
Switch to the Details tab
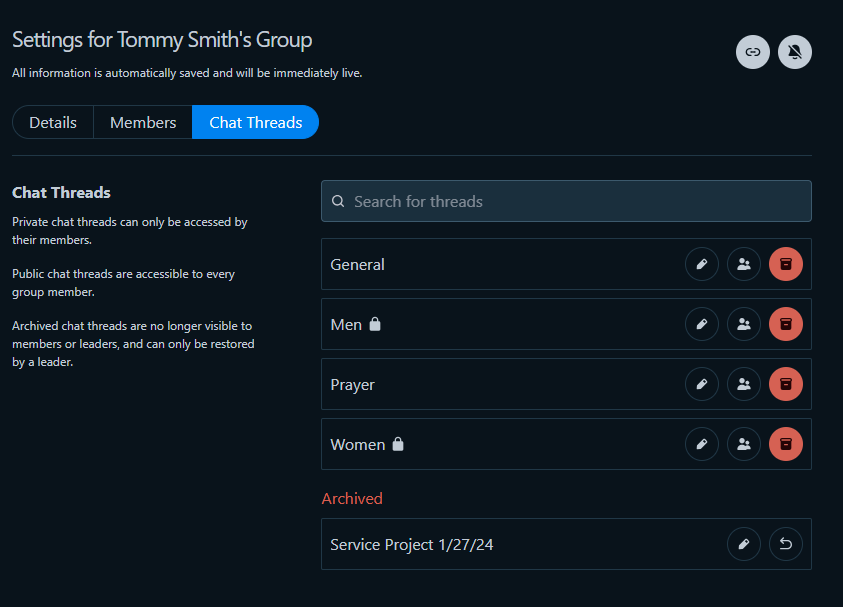(x=53, y=122)
